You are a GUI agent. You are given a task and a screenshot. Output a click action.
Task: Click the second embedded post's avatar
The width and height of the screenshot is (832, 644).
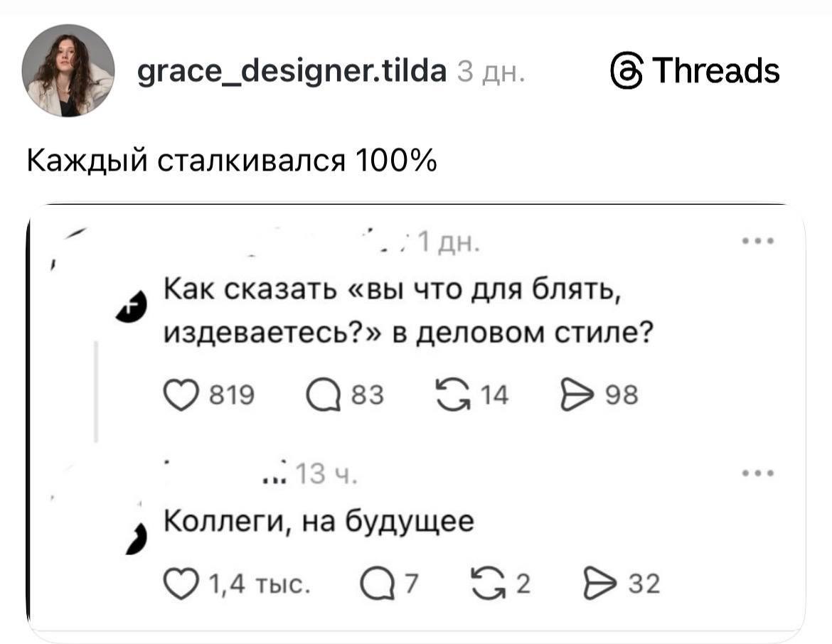click(136, 540)
